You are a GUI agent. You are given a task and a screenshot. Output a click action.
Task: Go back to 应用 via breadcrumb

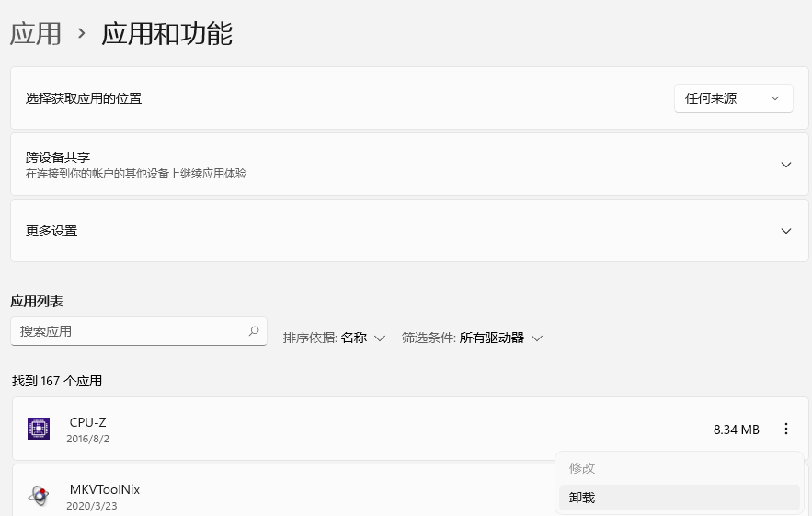coord(36,34)
